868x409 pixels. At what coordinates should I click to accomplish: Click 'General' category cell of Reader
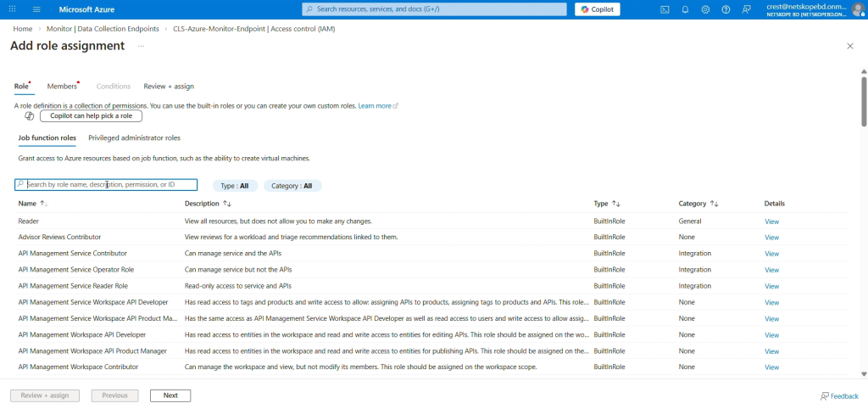point(690,221)
